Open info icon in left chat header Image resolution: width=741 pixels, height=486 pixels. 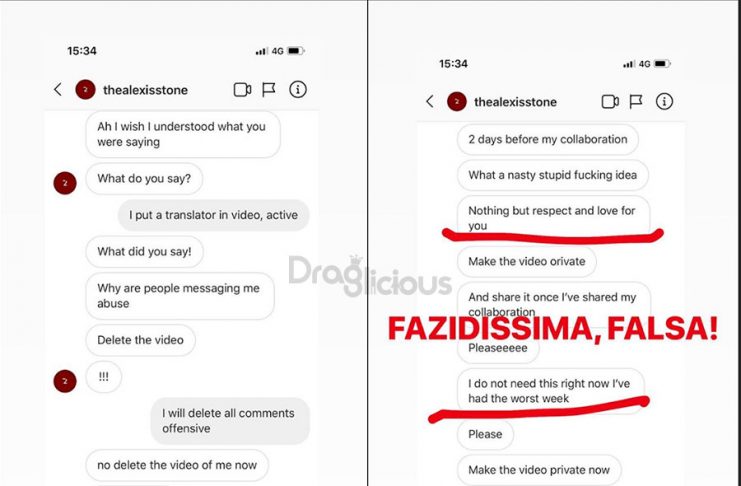click(x=298, y=89)
